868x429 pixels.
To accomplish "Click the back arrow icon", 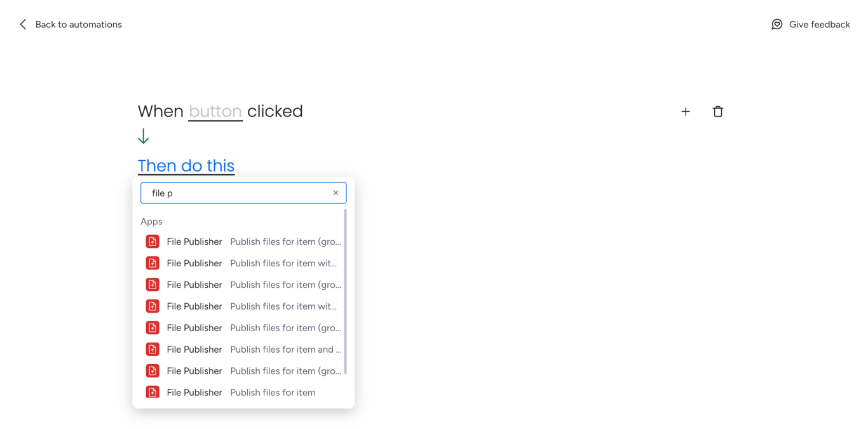I will pos(23,24).
